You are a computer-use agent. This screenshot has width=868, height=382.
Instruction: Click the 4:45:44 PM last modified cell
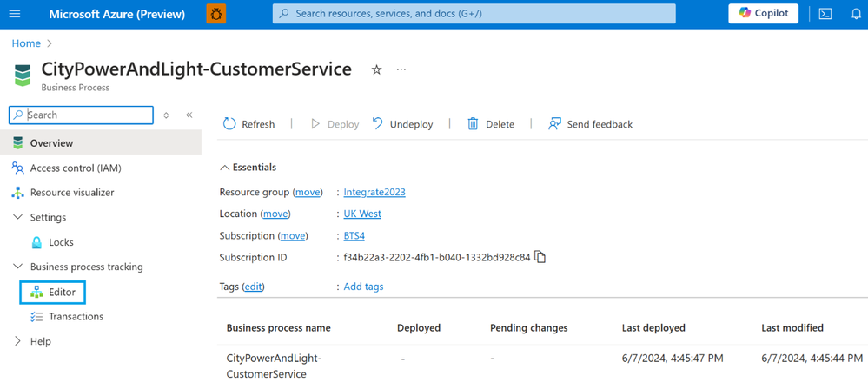812,359
